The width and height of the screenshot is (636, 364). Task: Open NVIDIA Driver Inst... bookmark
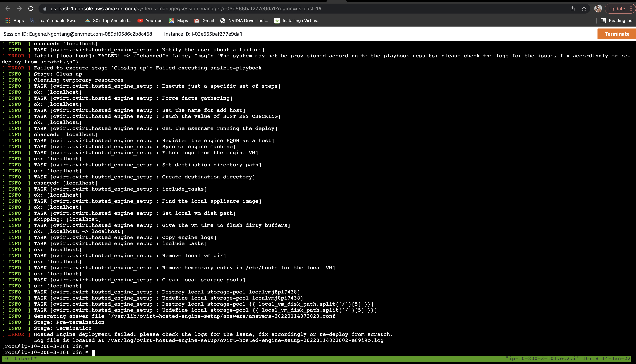coord(244,20)
